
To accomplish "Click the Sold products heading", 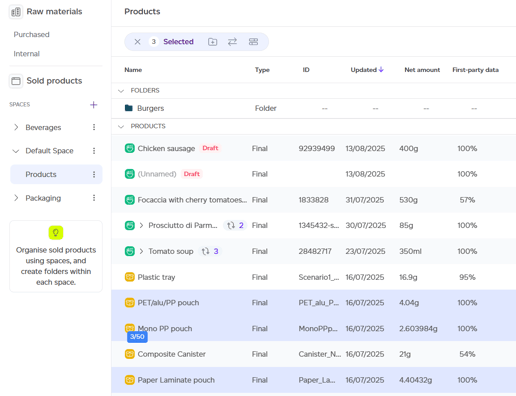I will [x=54, y=81].
